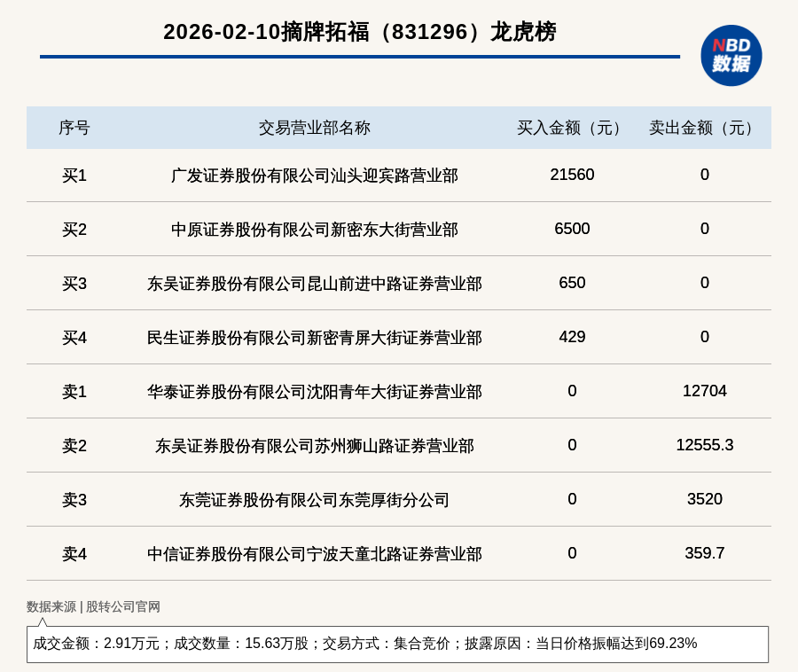The height and width of the screenshot is (672, 798).
Task: Click 中信证券宁波天童北路证券营业部 name
Action: (314, 554)
